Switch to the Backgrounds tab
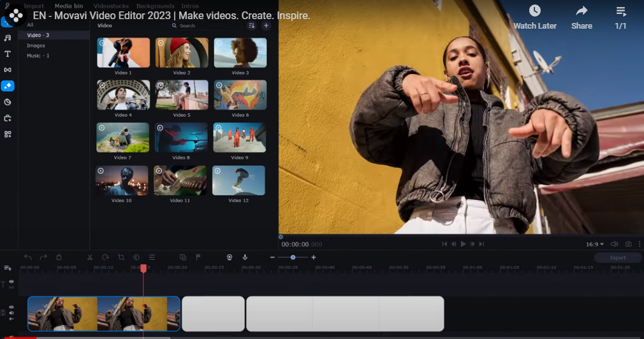Viewport: 644px width, 339px height. 155,6
